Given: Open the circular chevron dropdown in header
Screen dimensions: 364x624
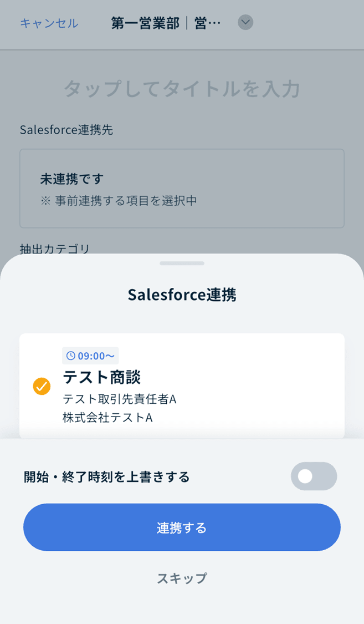Looking at the screenshot, I should (x=245, y=23).
